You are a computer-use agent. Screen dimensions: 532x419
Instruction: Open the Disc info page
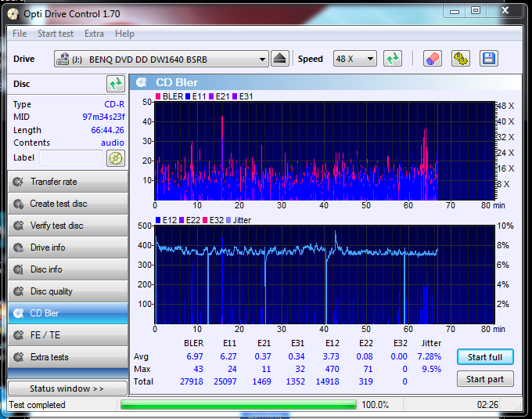(x=68, y=269)
